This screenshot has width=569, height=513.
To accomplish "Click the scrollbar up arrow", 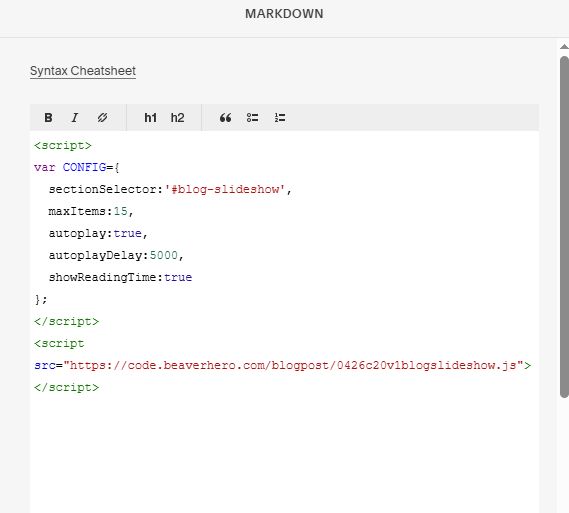I will pyautogui.click(x=564, y=46).
